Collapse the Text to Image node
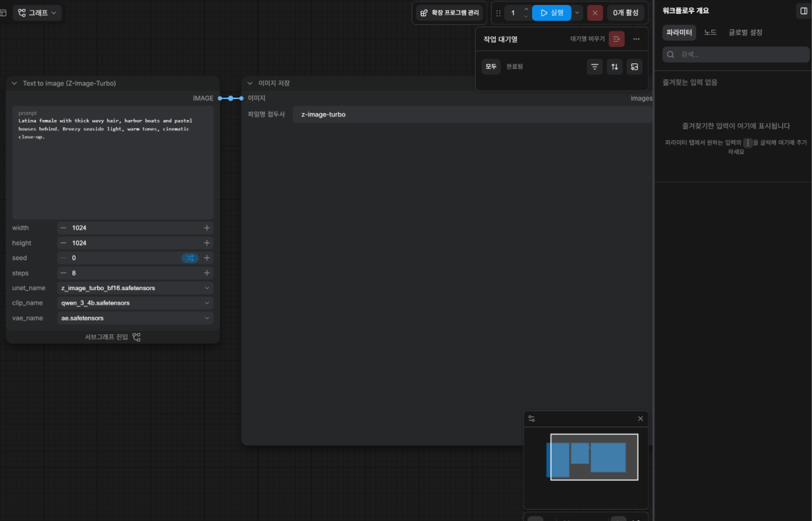This screenshot has width=812, height=521. [15, 83]
